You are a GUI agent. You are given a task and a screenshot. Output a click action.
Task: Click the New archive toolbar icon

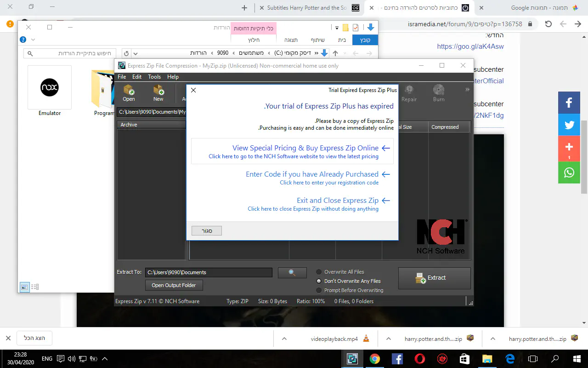click(x=158, y=93)
